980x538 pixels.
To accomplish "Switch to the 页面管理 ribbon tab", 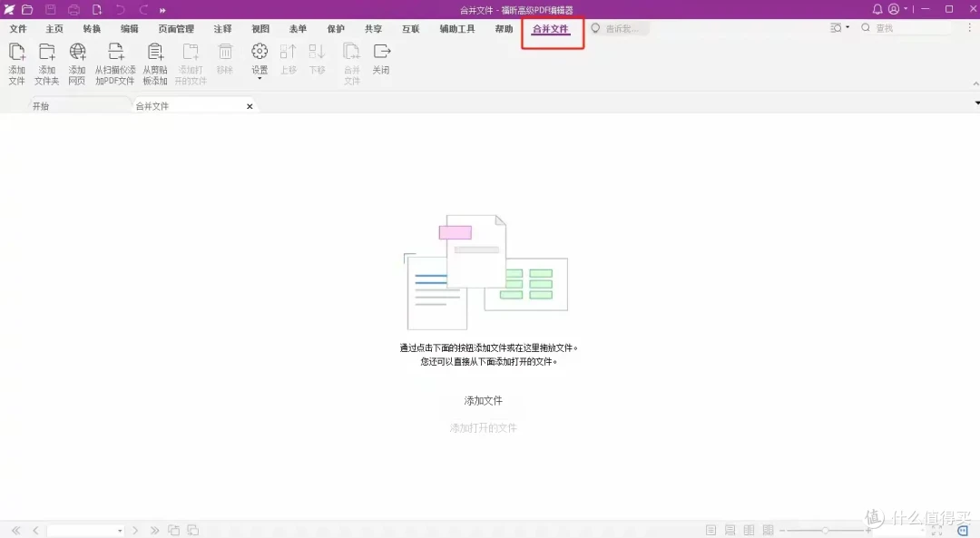I will point(176,29).
